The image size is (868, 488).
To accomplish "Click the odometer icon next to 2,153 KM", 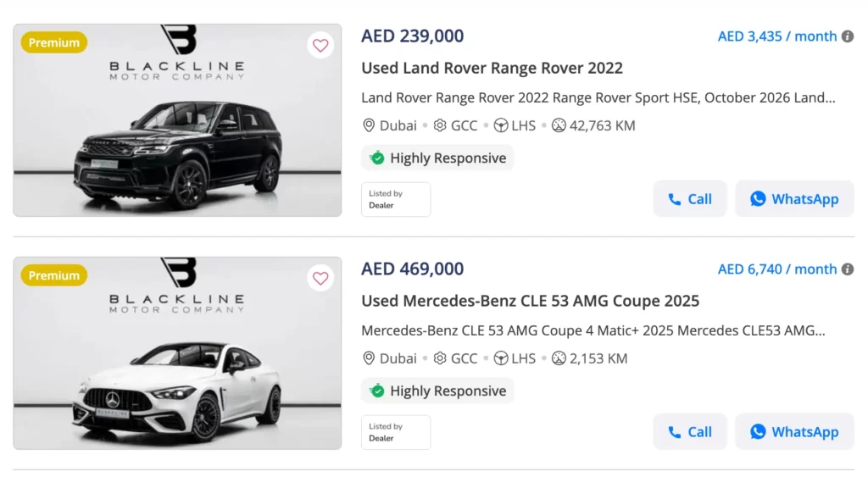I will coord(559,358).
